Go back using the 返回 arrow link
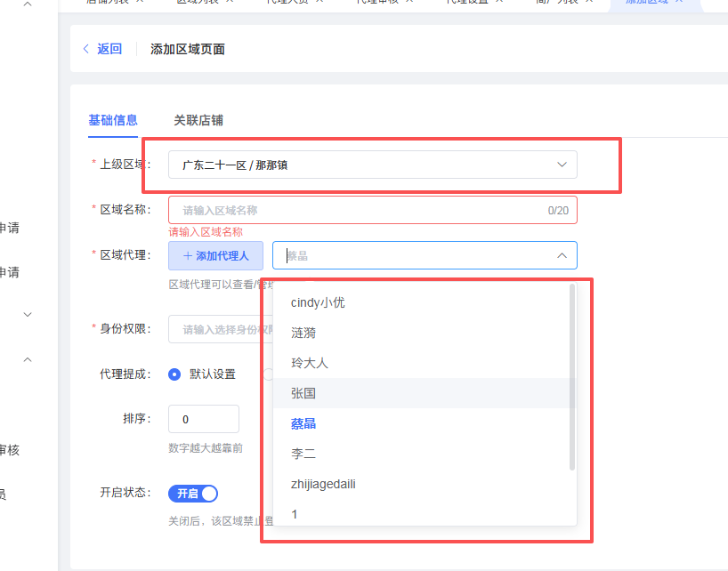This screenshot has height=571, width=728. pyautogui.click(x=101, y=49)
